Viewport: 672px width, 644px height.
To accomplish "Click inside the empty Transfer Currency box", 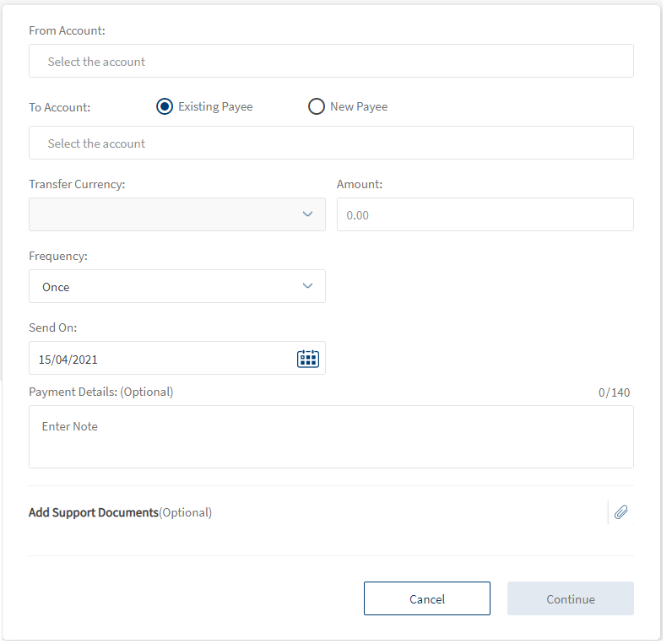I will coord(160,214).
